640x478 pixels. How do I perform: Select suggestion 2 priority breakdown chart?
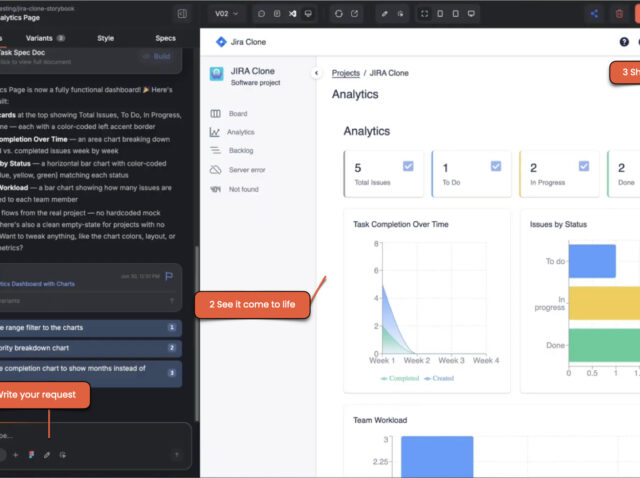click(x=91, y=348)
